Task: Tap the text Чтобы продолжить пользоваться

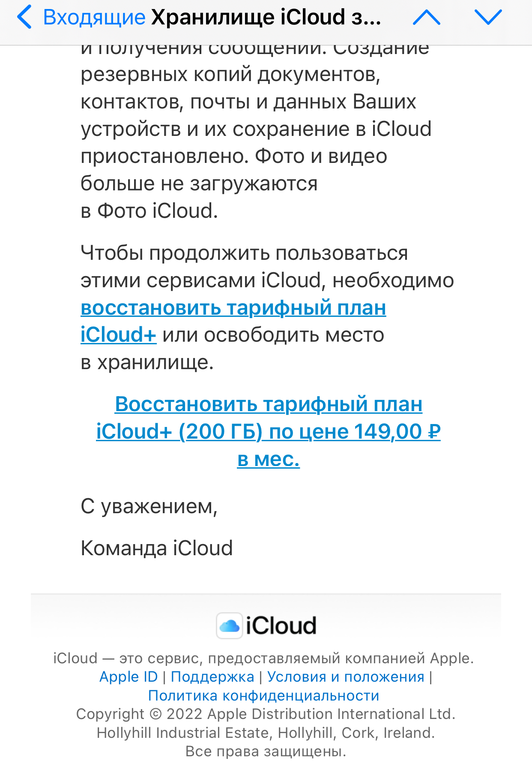Action: coord(244,253)
